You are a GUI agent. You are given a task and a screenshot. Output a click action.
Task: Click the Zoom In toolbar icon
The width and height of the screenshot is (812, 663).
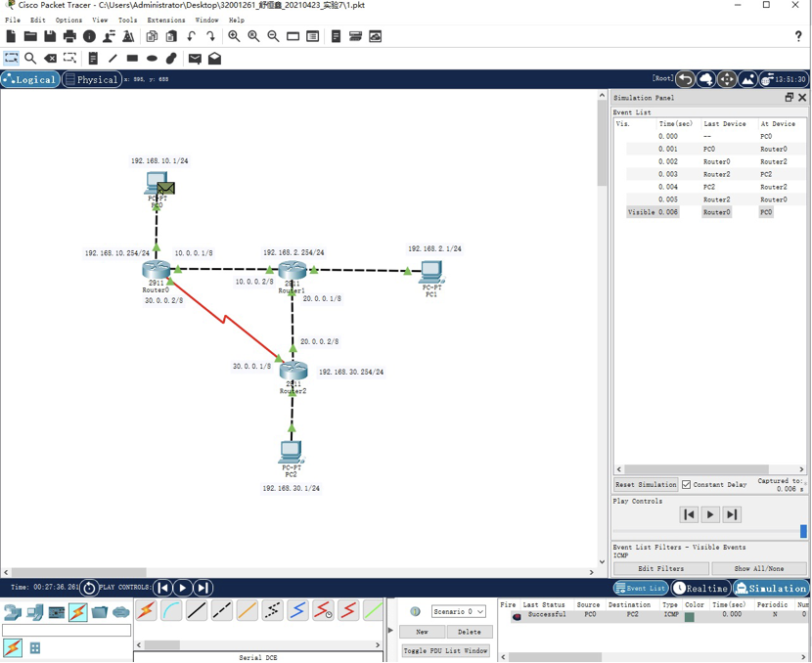click(x=234, y=36)
